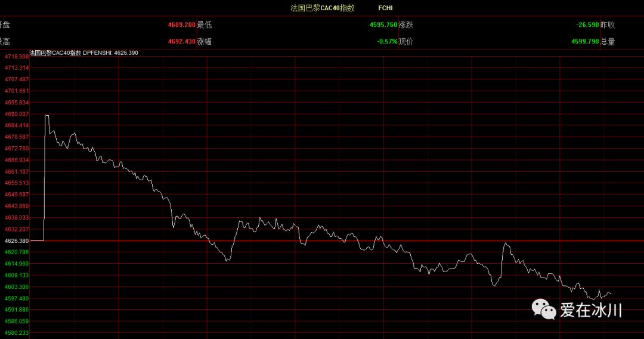Click the 4690.007 axis value
This screenshot has height=339, width=644.
tap(17, 114)
